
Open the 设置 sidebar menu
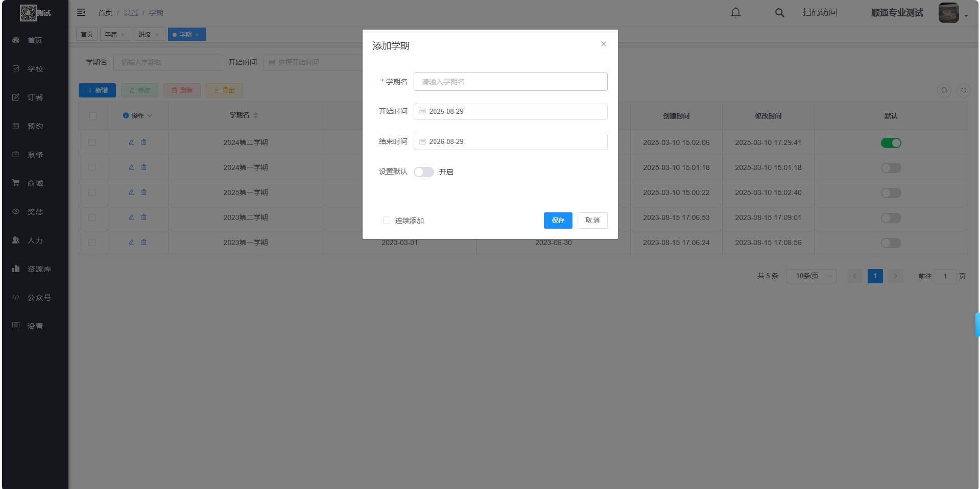[35, 326]
